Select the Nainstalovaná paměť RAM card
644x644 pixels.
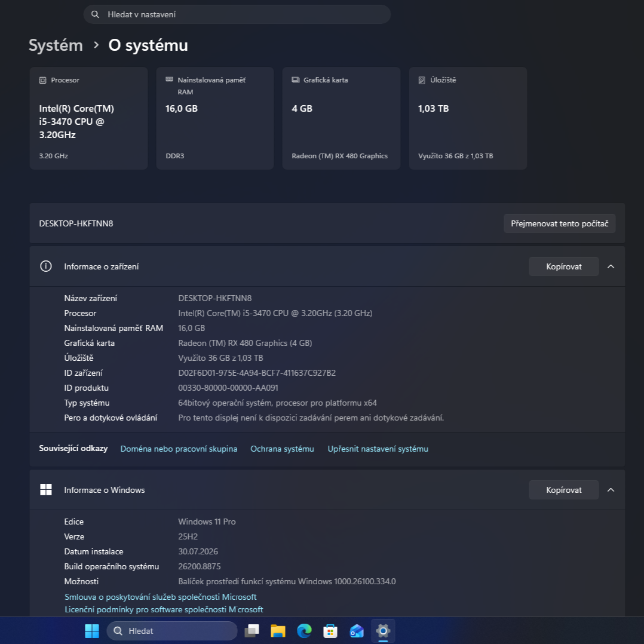tap(215, 118)
